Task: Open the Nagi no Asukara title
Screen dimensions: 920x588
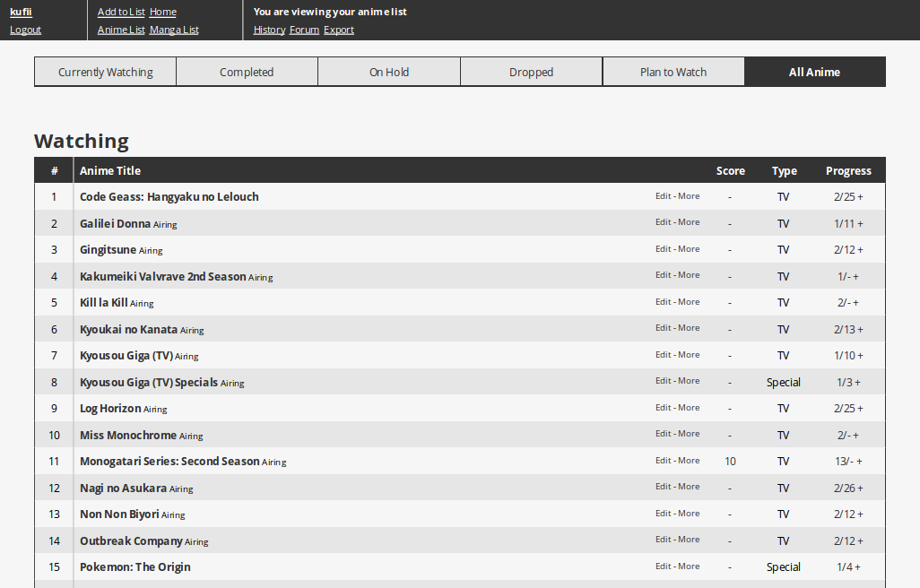Action: coord(123,488)
